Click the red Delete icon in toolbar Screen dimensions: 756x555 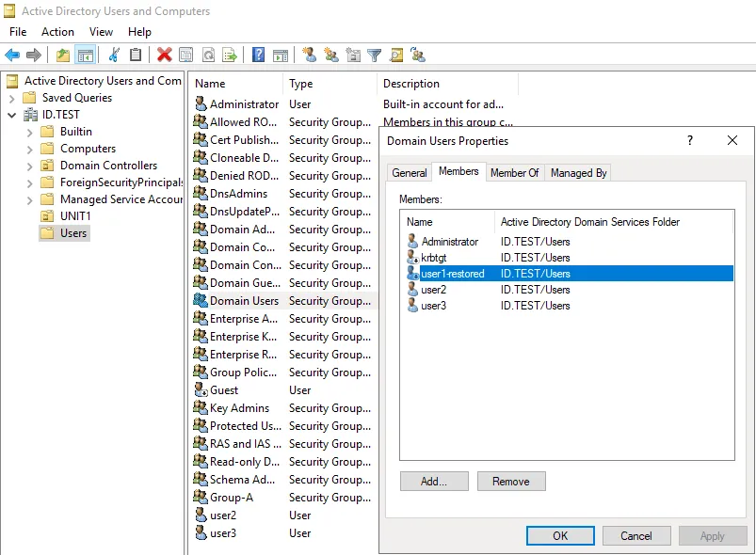click(165, 55)
